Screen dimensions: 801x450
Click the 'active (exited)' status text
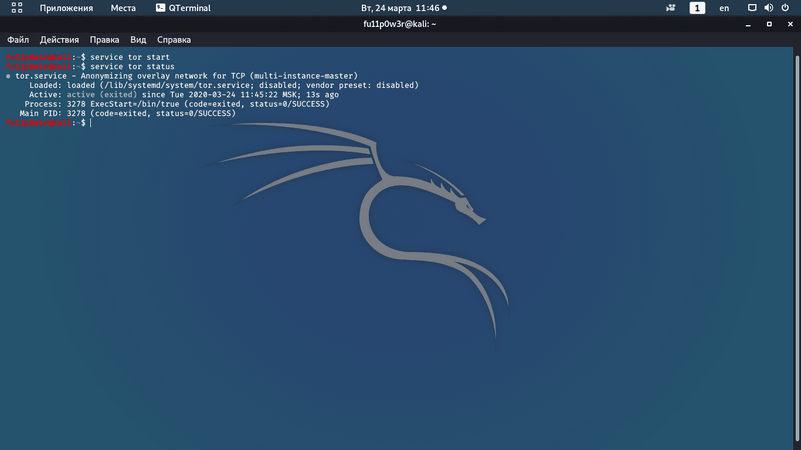point(102,94)
